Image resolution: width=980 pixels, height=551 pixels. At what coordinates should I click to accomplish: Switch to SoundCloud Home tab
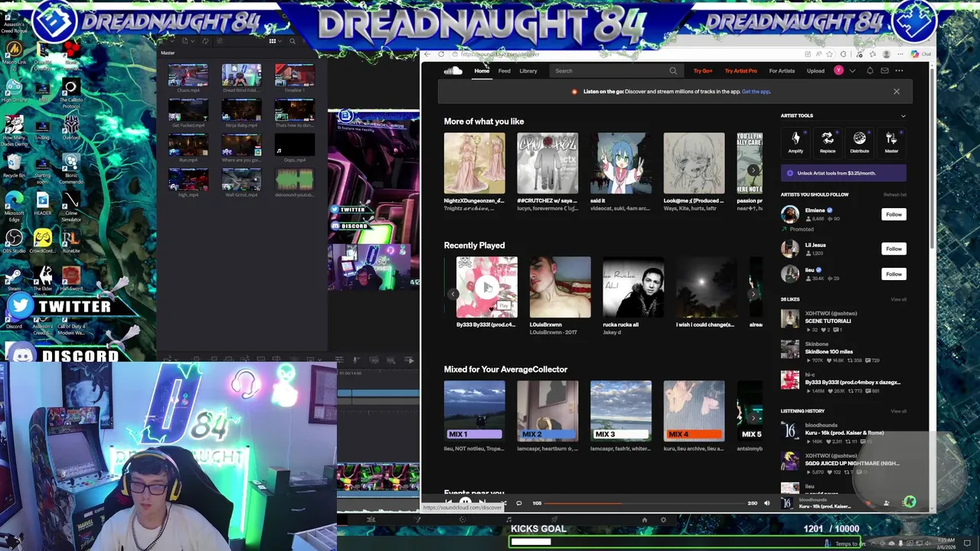pyautogui.click(x=482, y=70)
